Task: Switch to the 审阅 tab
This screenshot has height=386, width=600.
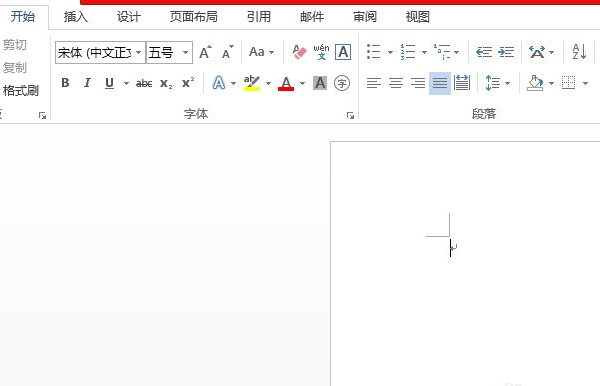Action: click(x=365, y=16)
